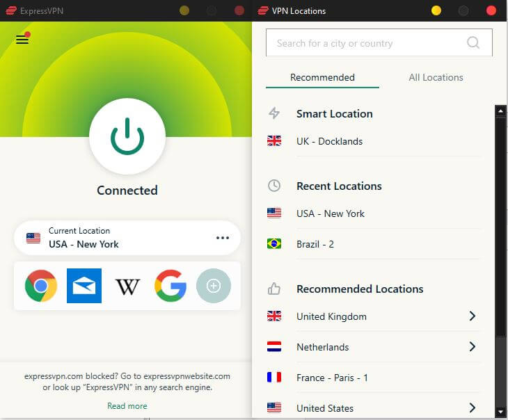This screenshot has width=508, height=420.
Task: Click the magnifying glass search icon
Action: [473, 42]
